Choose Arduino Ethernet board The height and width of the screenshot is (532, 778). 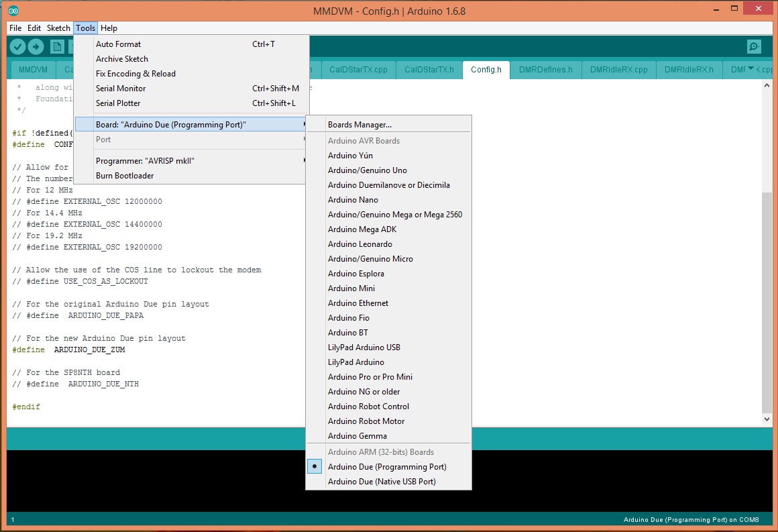click(x=388, y=303)
